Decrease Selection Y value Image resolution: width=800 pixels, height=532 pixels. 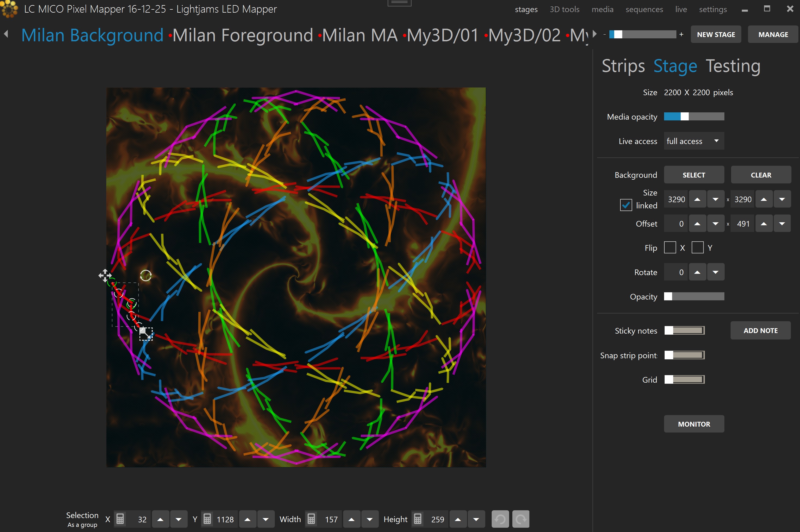pyautogui.click(x=266, y=519)
